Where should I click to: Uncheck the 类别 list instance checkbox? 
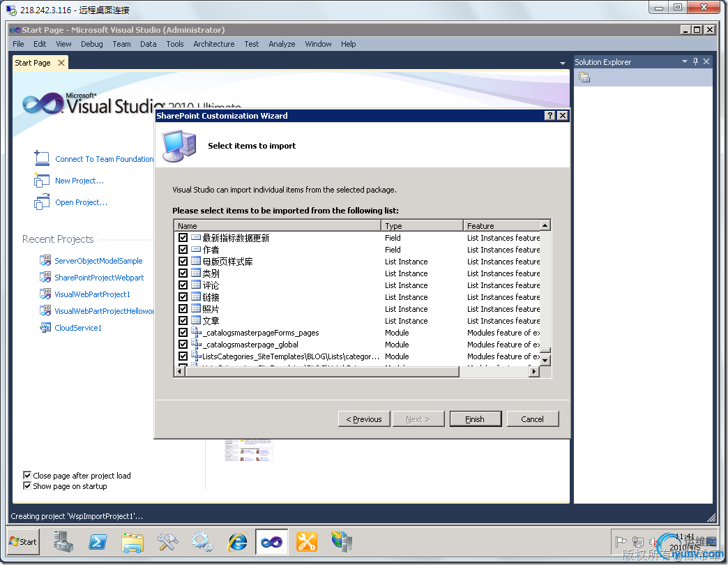point(183,273)
